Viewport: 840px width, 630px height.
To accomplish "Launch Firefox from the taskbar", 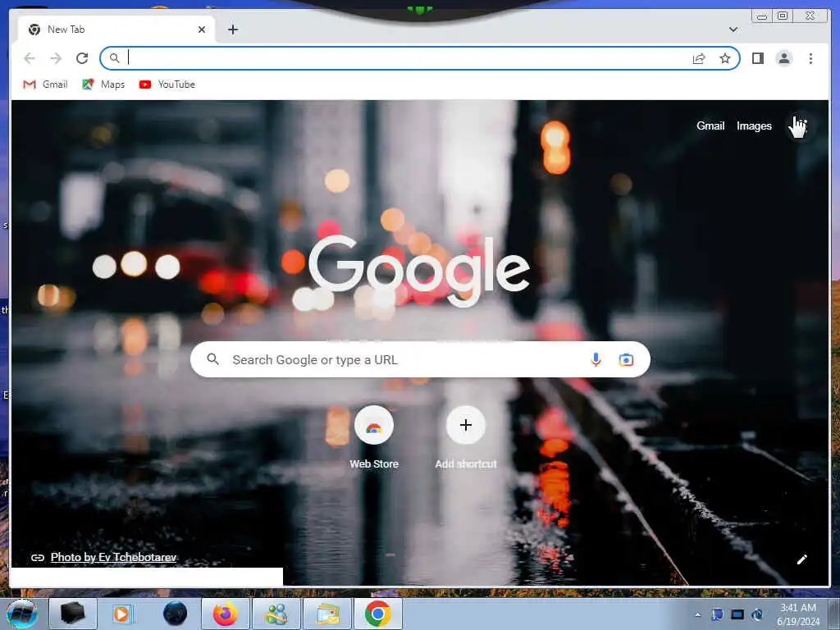I will 225,614.
